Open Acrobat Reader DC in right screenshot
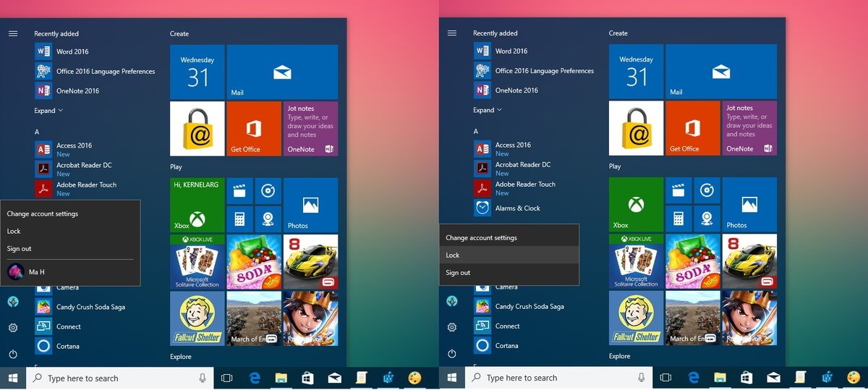The image size is (868, 390). pos(513,169)
